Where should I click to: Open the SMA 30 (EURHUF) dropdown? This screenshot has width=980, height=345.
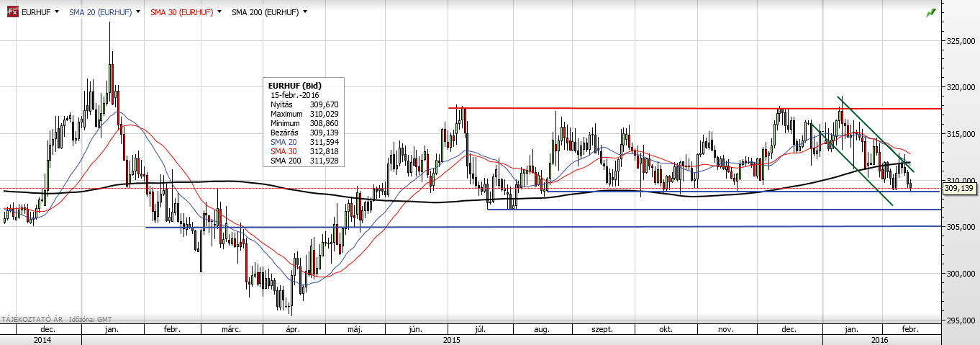point(219,12)
